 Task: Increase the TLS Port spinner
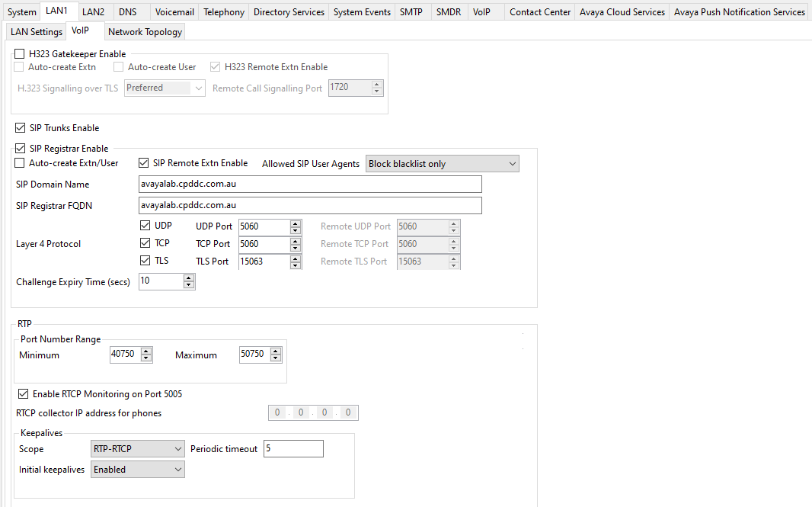coord(296,258)
